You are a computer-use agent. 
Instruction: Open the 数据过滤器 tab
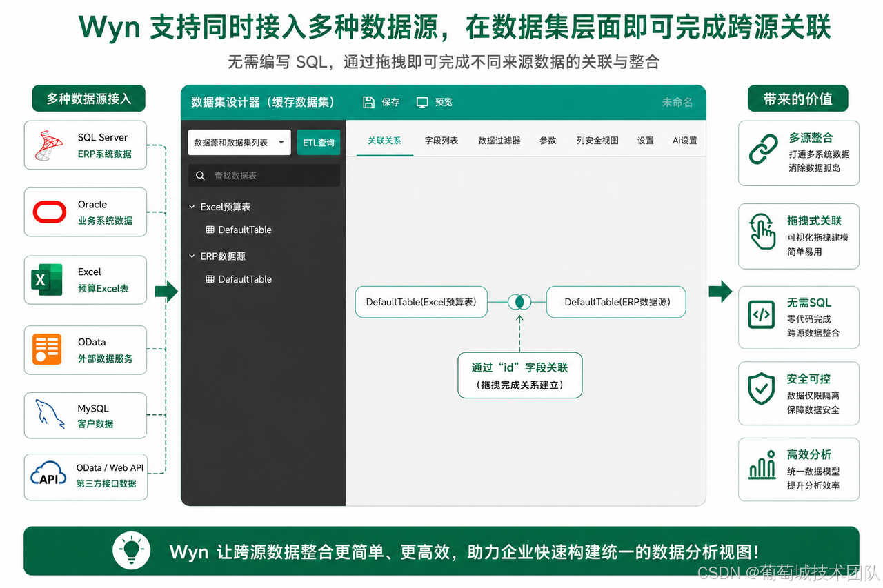click(499, 141)
